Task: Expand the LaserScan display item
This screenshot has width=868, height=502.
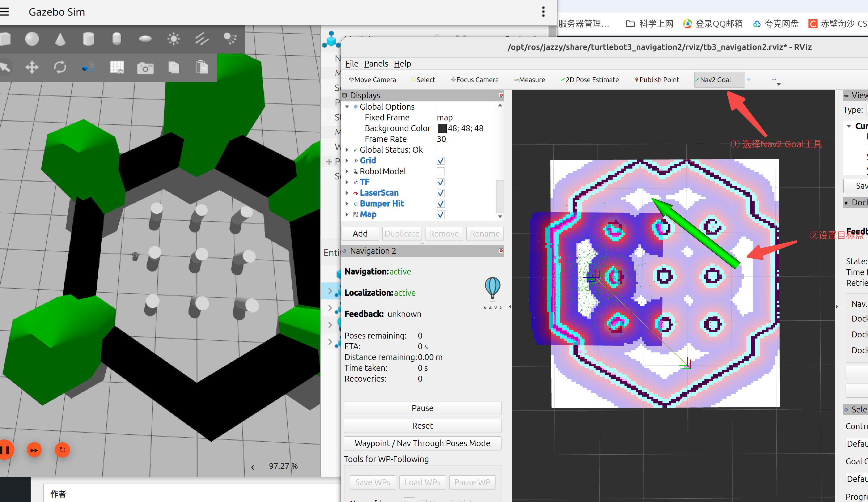Action: [x=347, y=193]
